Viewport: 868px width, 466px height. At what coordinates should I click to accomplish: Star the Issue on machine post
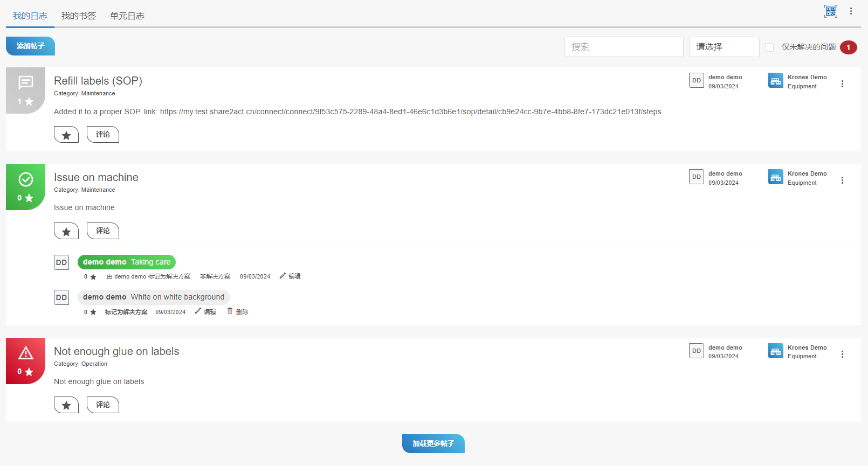66,231
